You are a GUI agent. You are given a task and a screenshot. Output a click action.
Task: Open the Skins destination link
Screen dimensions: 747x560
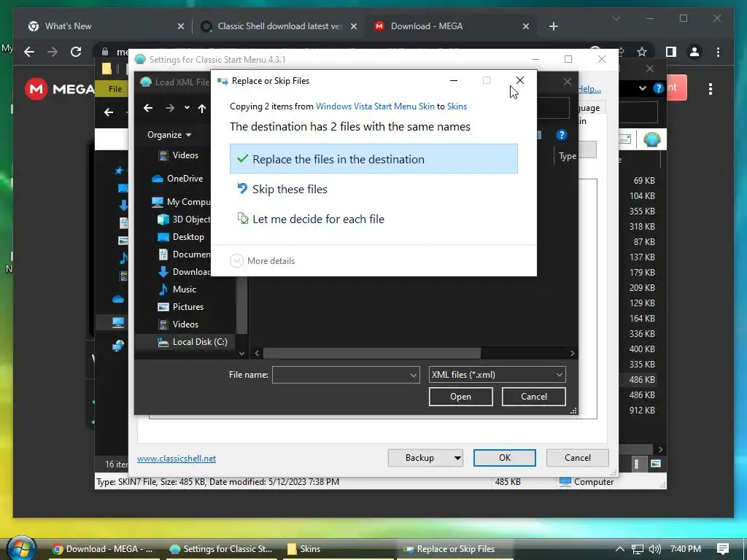pos(457,106)
